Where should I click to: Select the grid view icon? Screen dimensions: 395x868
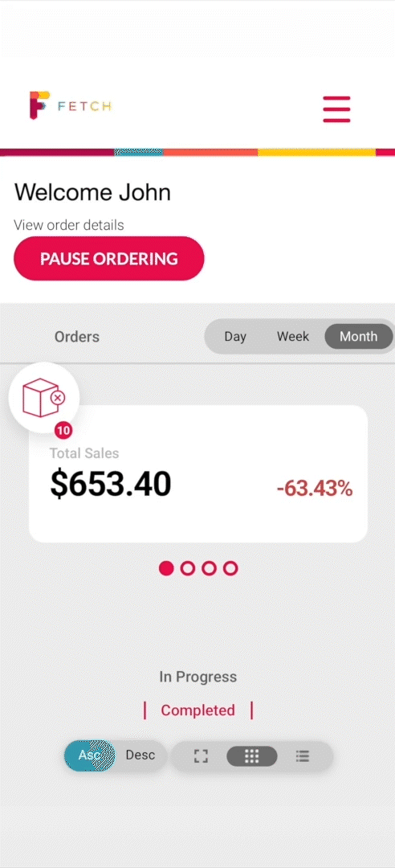pyautogui.click(x=252, y=756)
